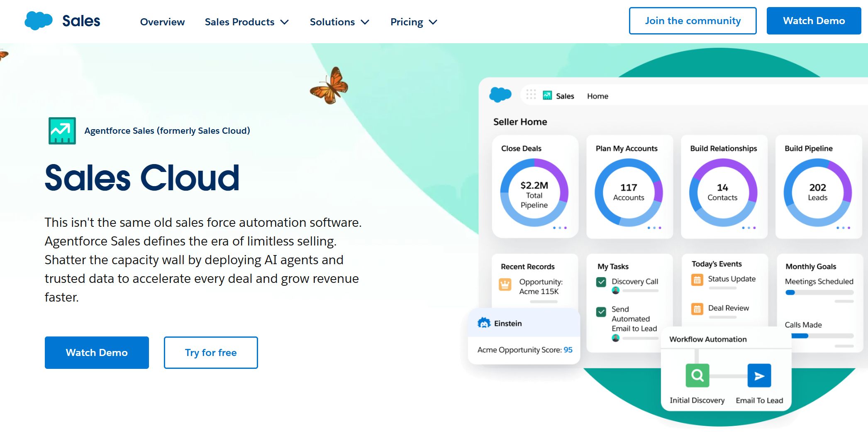Image resolution: width=868 pixels, height=432 pixels.
Task: Expand the Sales Products dropdown
Action: coord(247,22)
